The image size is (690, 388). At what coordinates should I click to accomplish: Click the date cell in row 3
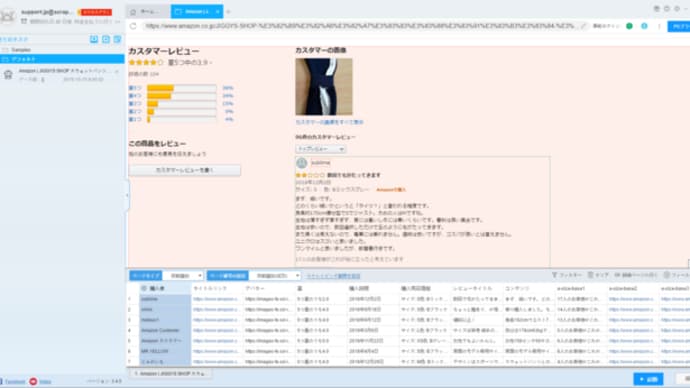373,320
